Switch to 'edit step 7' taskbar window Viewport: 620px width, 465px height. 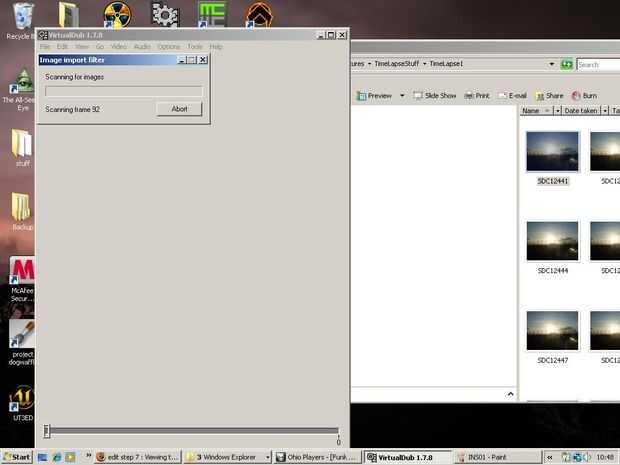(x=138, y=457)
